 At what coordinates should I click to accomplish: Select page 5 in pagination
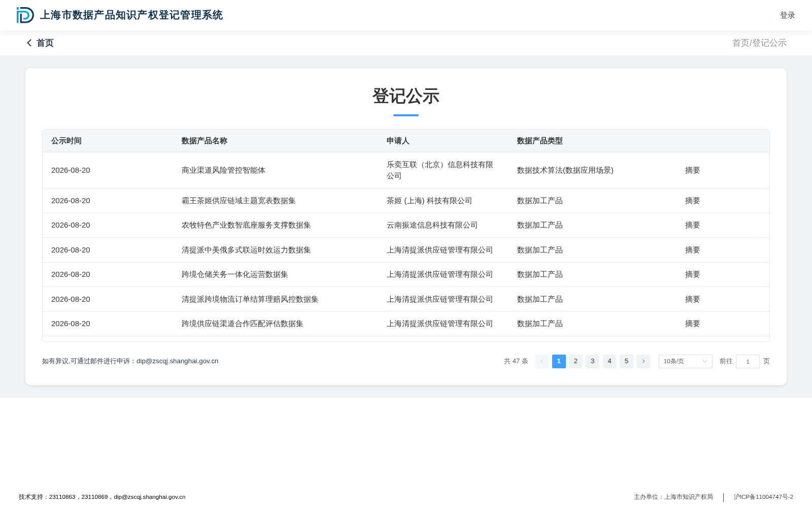click(626, 361)
